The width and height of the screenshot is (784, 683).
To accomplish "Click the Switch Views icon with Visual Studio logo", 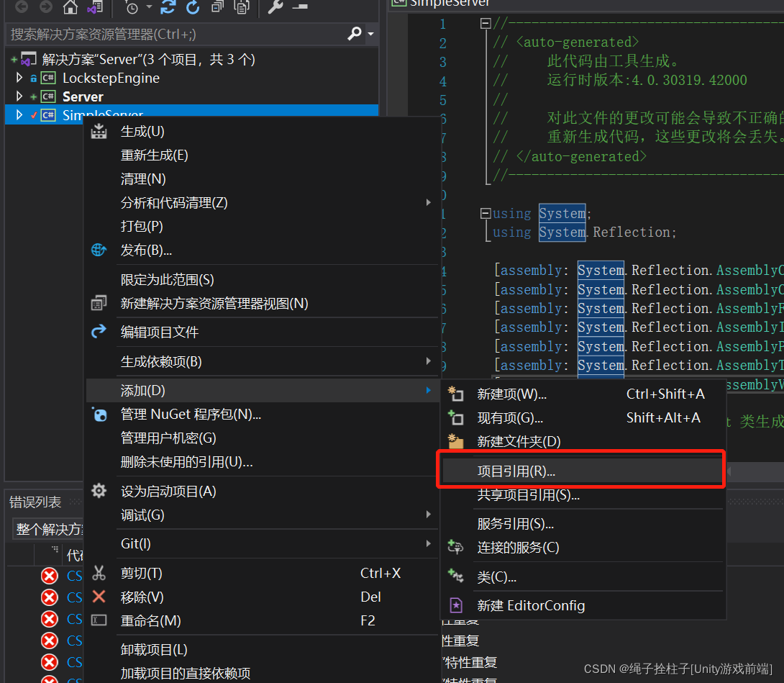I will coord(94,7).
